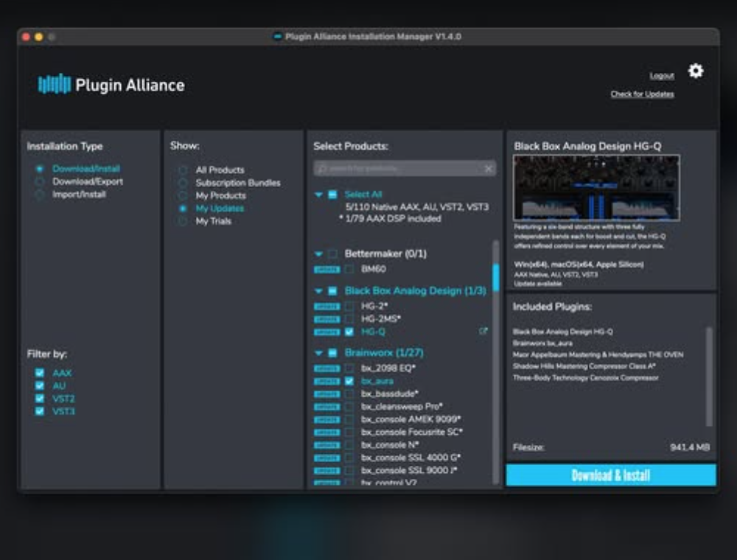Toggle the Black Box Analog Design group checkbox
Image resolution: width=737 pixels, height=560 pixels.
332,291
